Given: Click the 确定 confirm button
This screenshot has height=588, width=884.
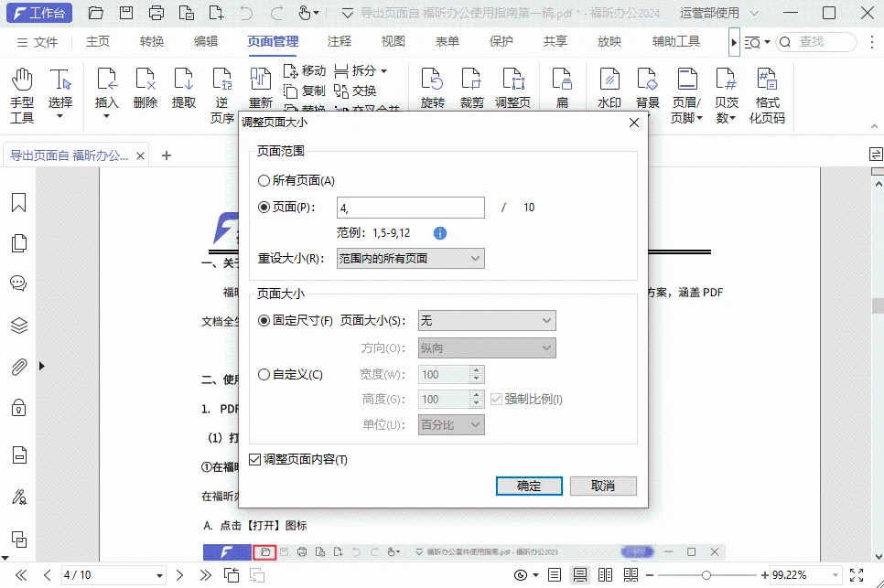Looking at the screenshot, I should coord(529,486).
